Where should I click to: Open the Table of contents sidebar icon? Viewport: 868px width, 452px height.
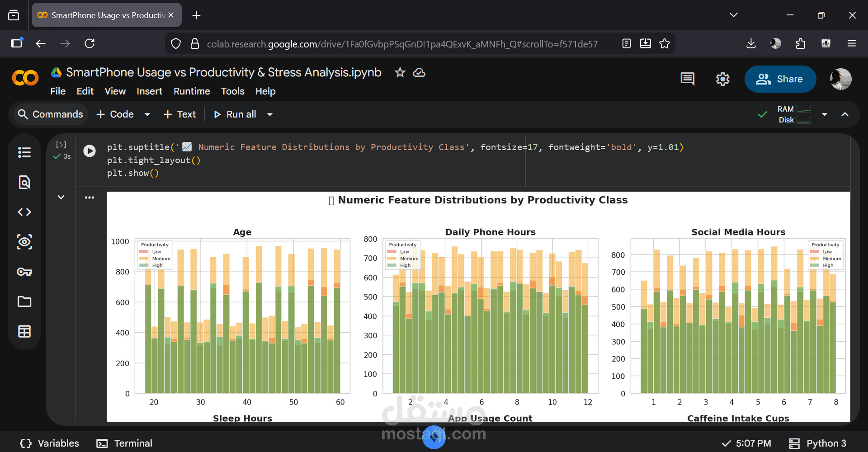click(24, 152)
